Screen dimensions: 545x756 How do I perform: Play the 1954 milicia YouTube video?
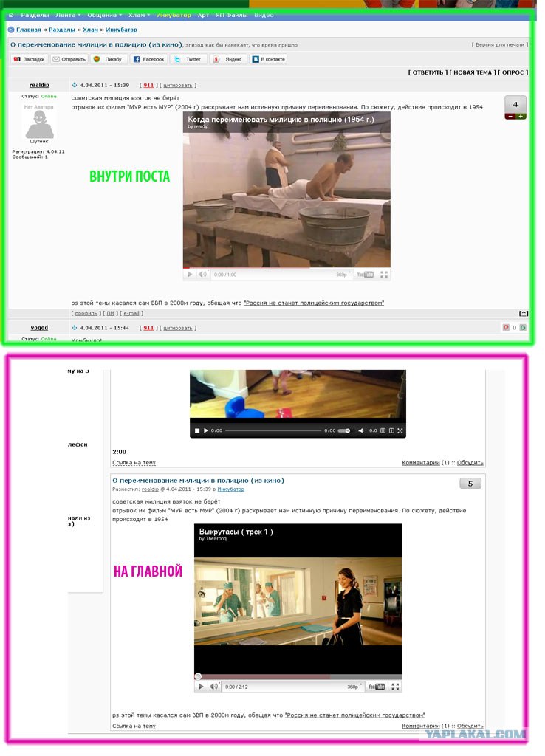tap(189, 275)
